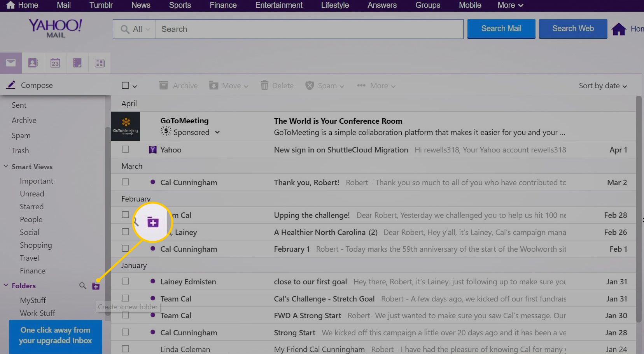Viewport: 644px width, 354px height.
Task: Click the Spam shield icon
Action: [x=310, y=86]
